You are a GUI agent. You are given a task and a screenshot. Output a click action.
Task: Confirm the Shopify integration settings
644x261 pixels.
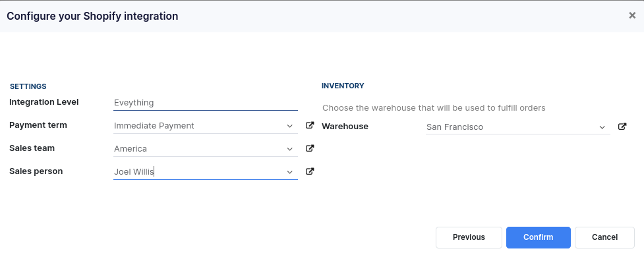[x=538, y=237]
